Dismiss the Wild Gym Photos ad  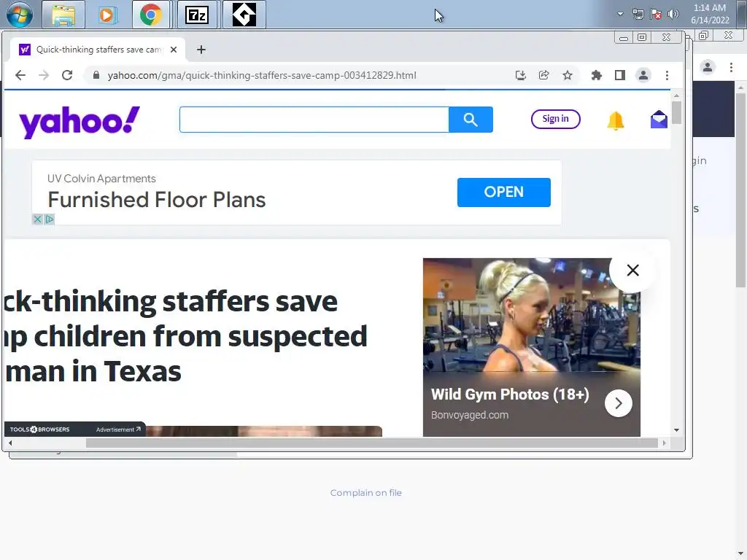coord(632,271)
